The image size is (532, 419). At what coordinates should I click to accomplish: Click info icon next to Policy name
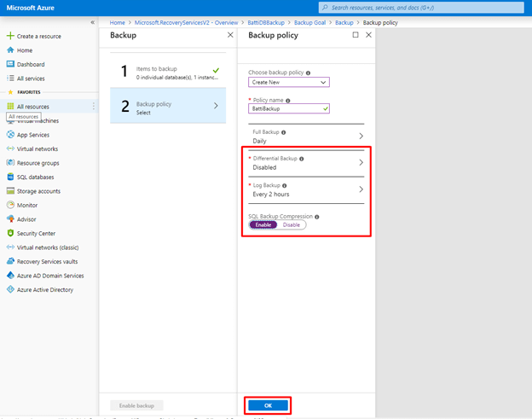tap(287, 101)
